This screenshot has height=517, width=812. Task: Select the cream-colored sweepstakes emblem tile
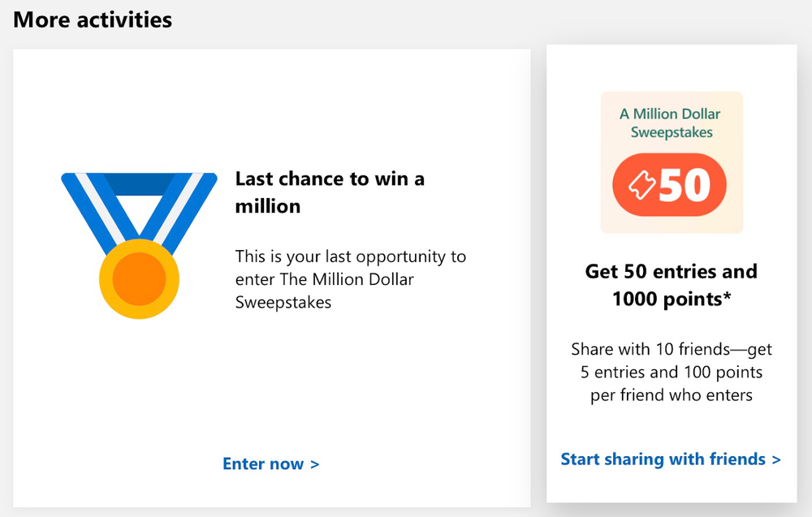(x=672, y=162)
